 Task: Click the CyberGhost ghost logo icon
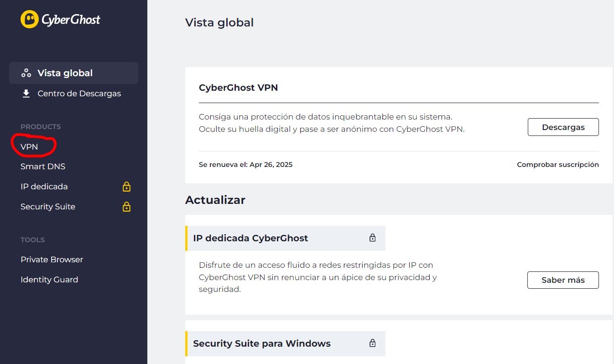pos(30,20)
